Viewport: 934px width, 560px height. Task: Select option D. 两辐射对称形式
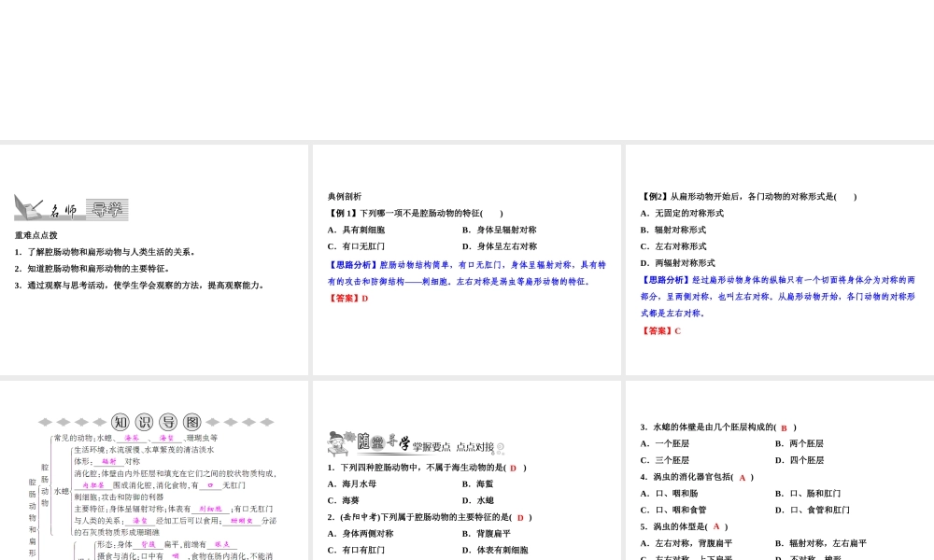[x=678, y=263]
